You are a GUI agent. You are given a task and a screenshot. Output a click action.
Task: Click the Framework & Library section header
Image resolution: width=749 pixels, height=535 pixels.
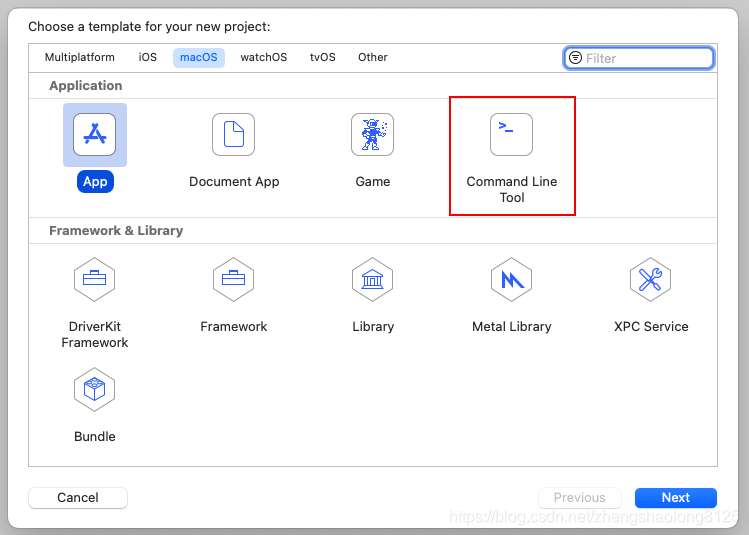pos(116,231)
